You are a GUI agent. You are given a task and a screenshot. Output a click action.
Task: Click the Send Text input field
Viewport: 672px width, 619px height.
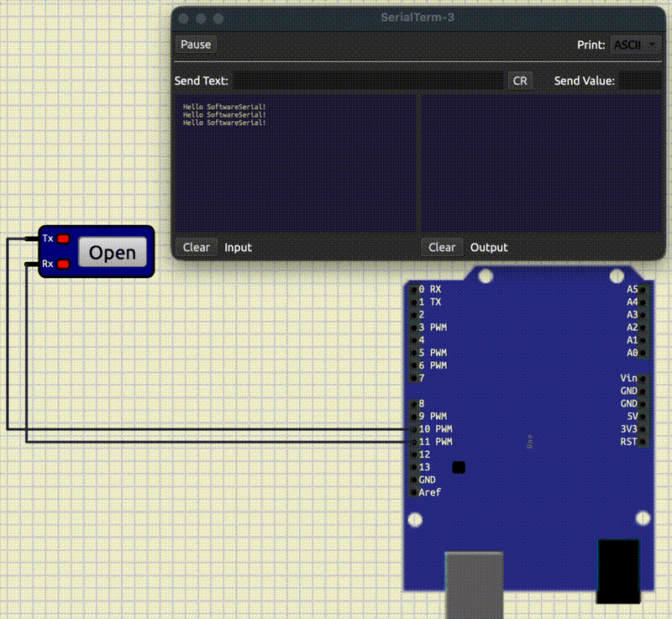tap(368, 81)
